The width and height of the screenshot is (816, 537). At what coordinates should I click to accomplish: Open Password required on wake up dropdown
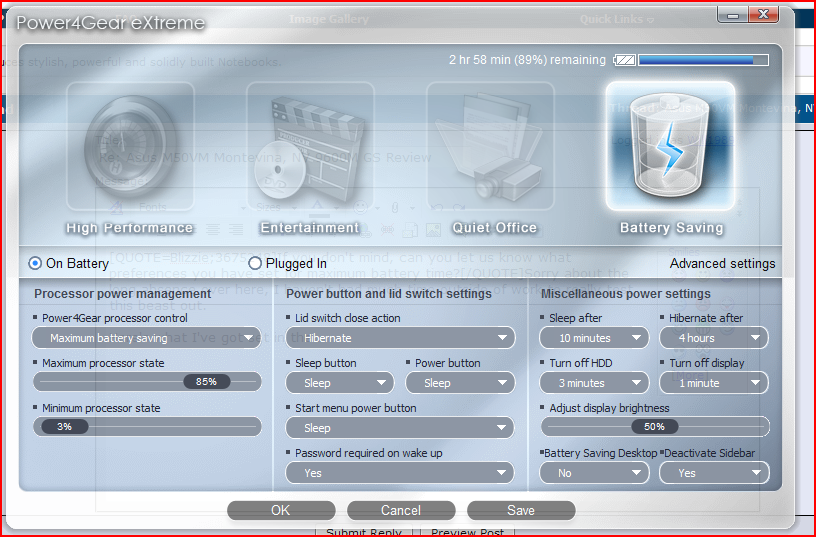coord(400,473)
